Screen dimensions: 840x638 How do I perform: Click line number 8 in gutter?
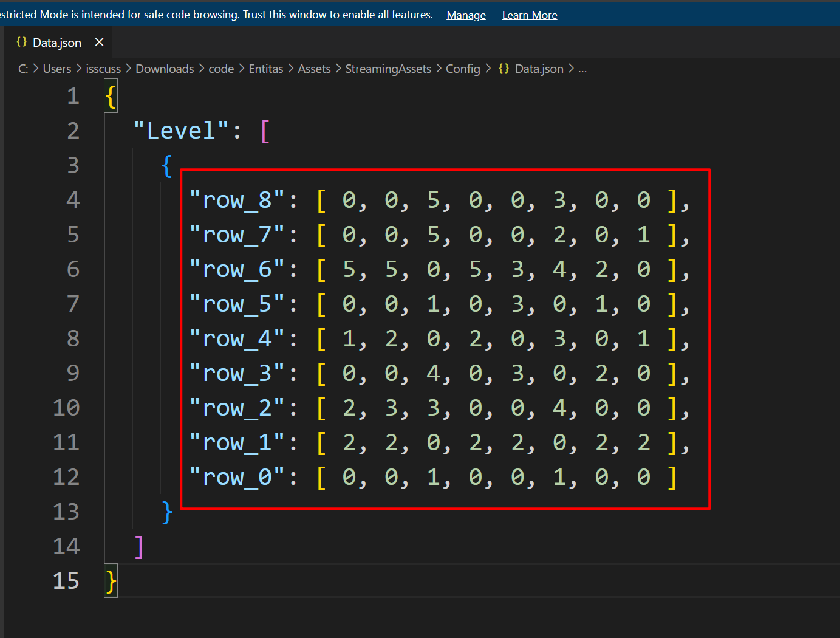(x=73, y=338)
